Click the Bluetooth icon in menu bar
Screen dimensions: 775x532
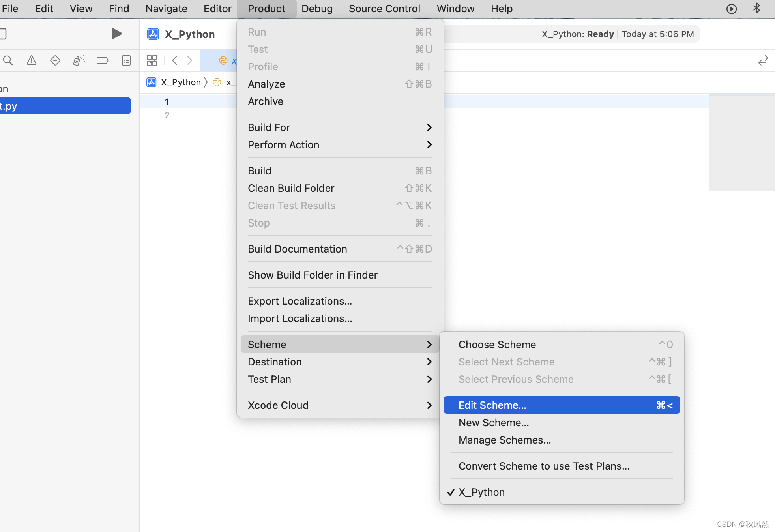(x=756, y=8)
